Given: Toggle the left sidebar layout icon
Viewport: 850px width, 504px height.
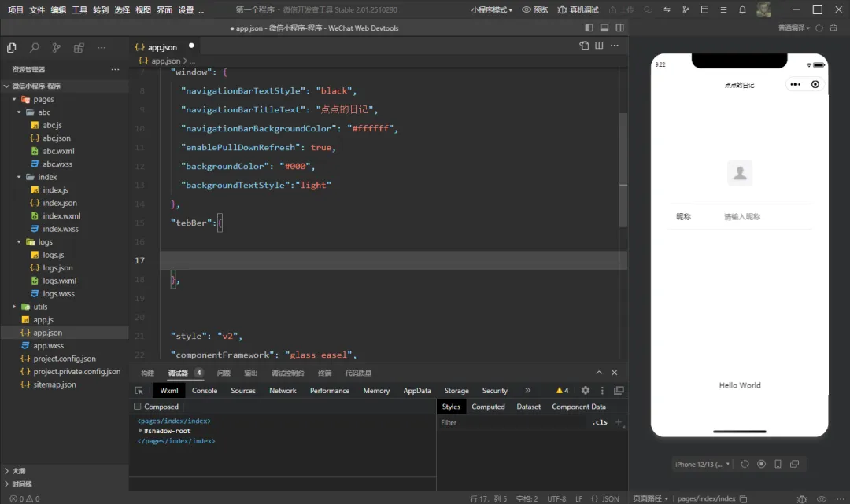Looking at the screenshot, I should click(x=589, y=28).
